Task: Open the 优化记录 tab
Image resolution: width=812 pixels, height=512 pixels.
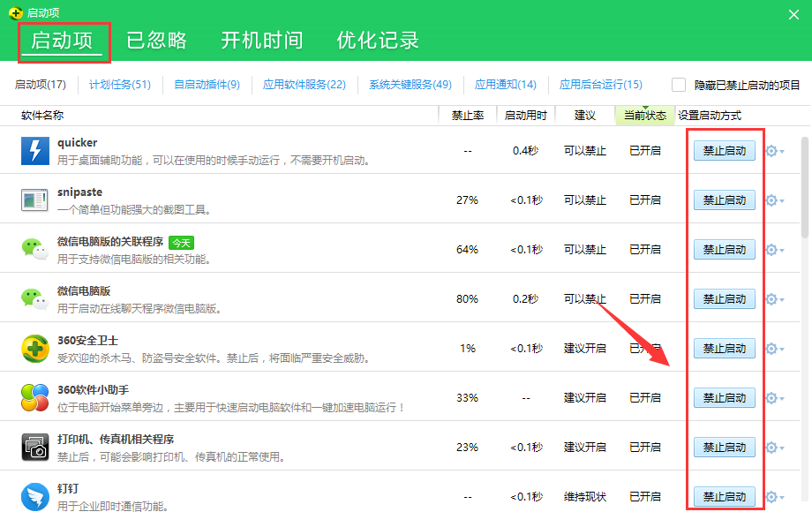Action: pyautogui.click(x=378, y=41)
